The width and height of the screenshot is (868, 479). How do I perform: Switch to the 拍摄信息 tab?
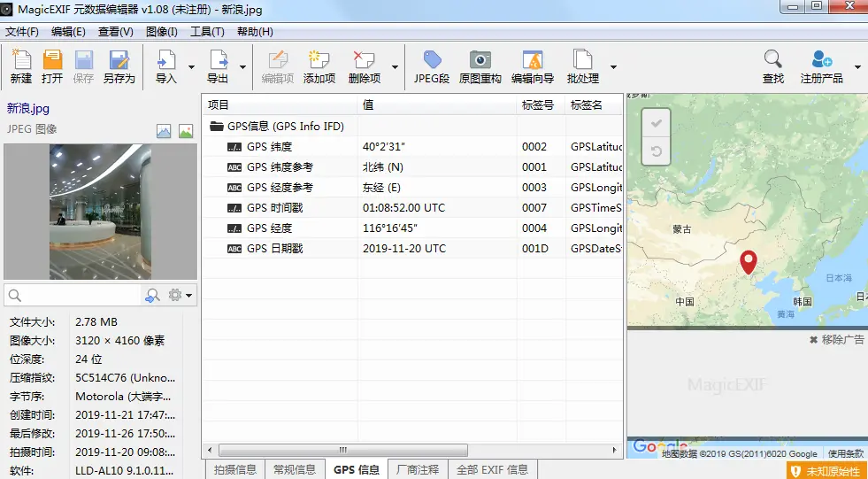pyautogui.click(x=235, y=469)
